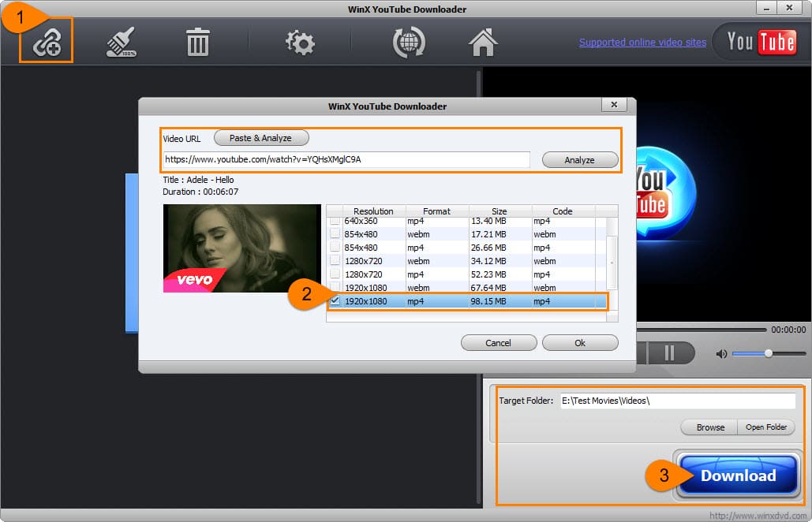Image resolution: width=812 pixels, height=522 pixels.
Task: Minimize the WinX YouTube Downloader window
Action: click(766, 8)
